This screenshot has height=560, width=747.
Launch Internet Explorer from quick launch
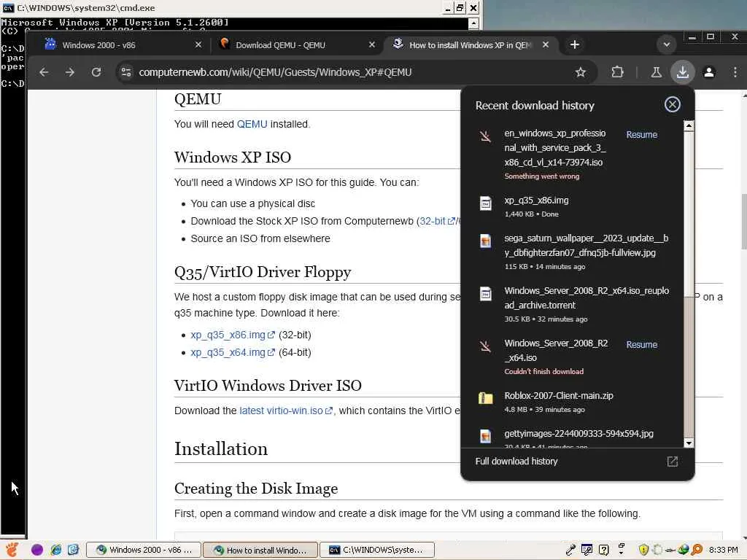(55, 550)
